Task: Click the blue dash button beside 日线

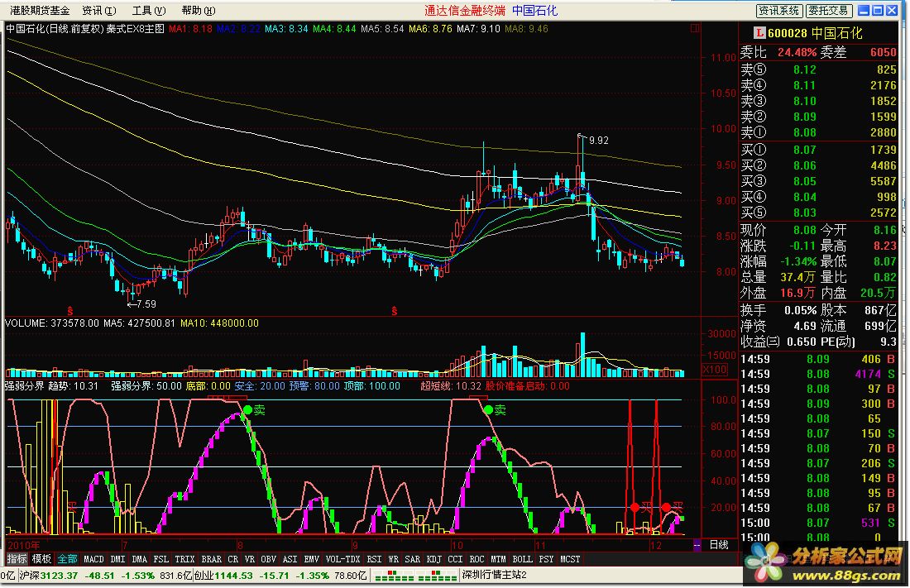Action: click(697, 545)
